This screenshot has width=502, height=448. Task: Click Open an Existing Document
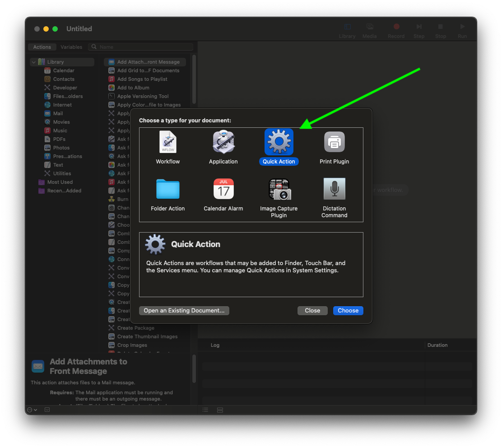184,310
